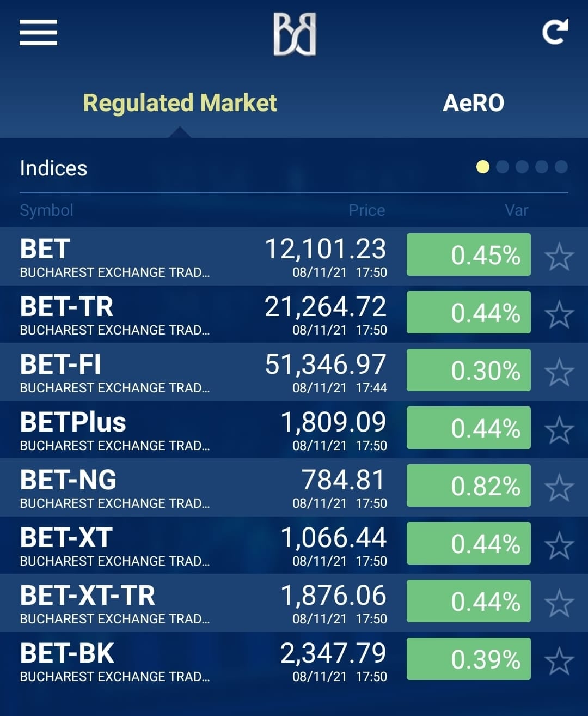The image size is (588, 716).
Task: Add BETPlus to favorites via star
Action: point(559,430)
